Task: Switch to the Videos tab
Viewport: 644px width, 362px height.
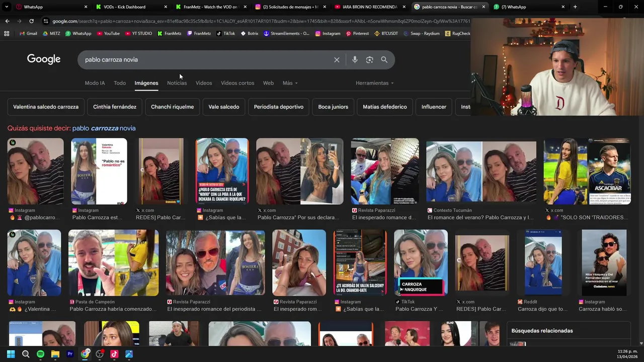Action: pos(204,83)
